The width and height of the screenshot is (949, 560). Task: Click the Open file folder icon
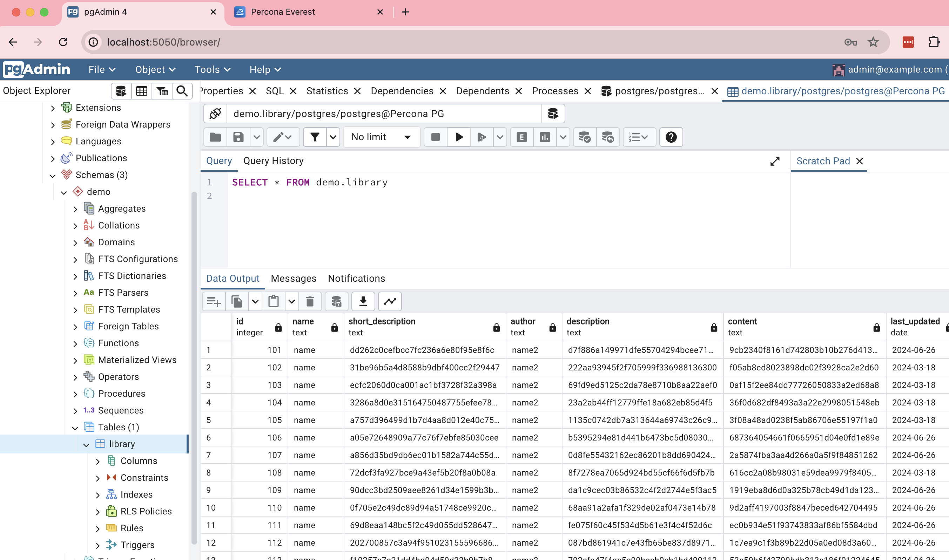[215, 137]
